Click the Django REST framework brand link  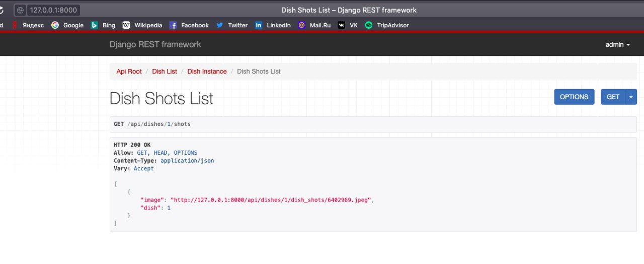pyautogui.click(x=155, y=44)
